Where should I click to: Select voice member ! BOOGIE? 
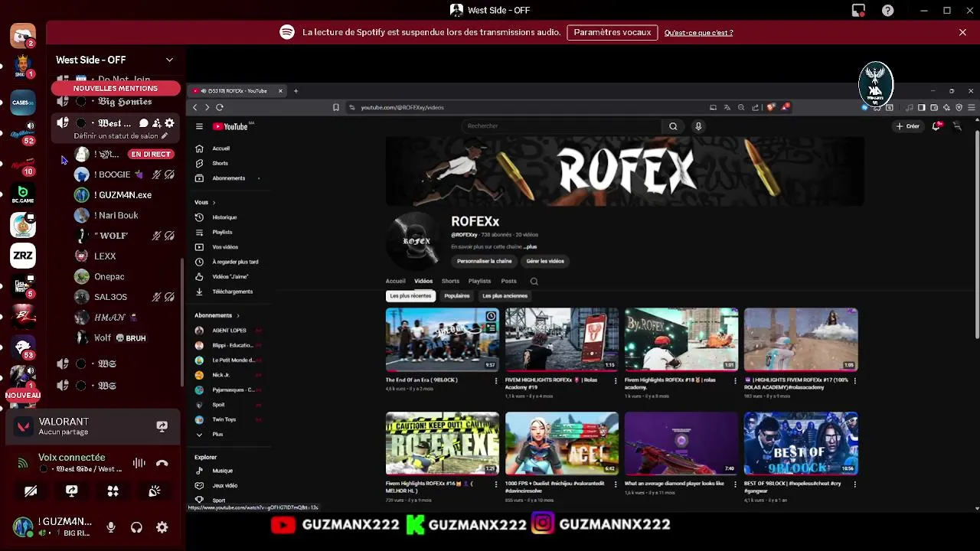pos(125,174)
